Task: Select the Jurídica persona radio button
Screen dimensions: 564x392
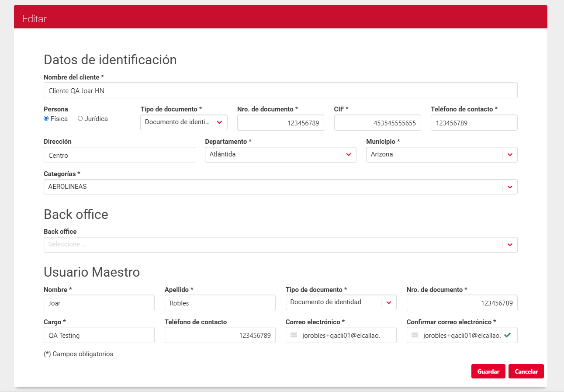Action: coord(80,118)
